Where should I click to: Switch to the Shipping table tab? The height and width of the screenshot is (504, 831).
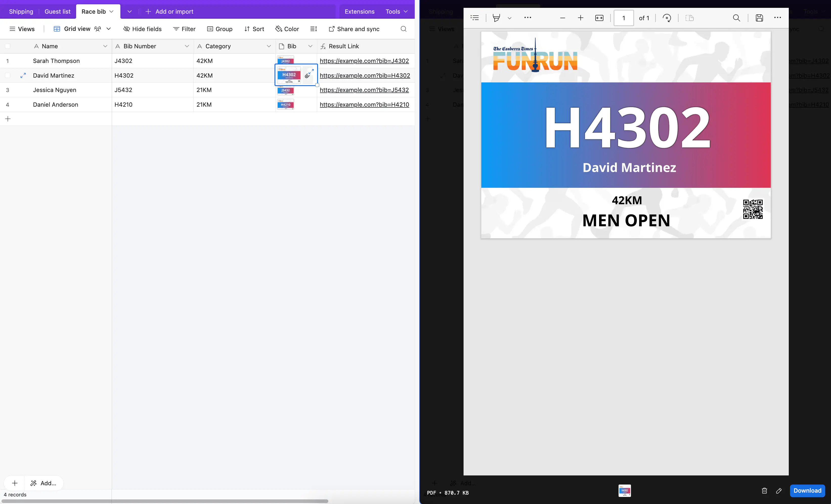coord(21,11)
